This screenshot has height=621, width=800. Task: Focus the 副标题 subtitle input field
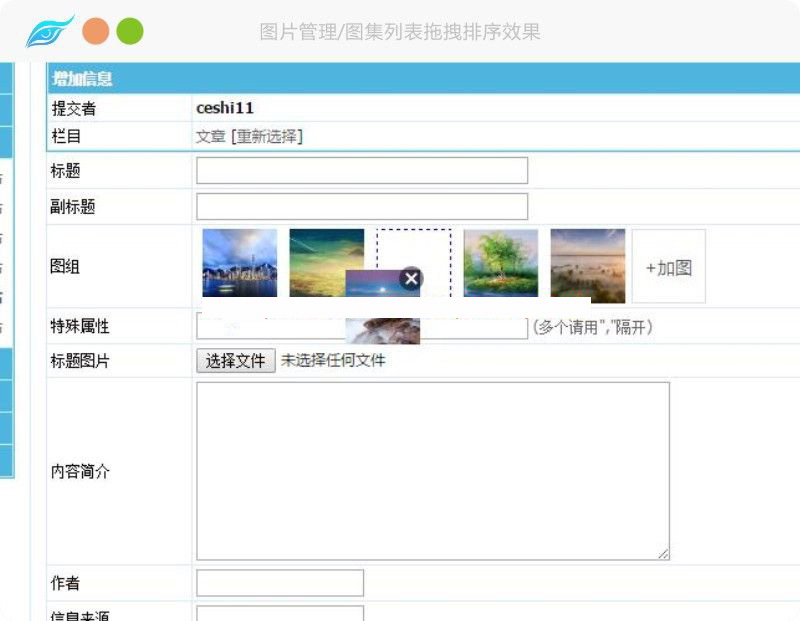(x=361, y=207)
